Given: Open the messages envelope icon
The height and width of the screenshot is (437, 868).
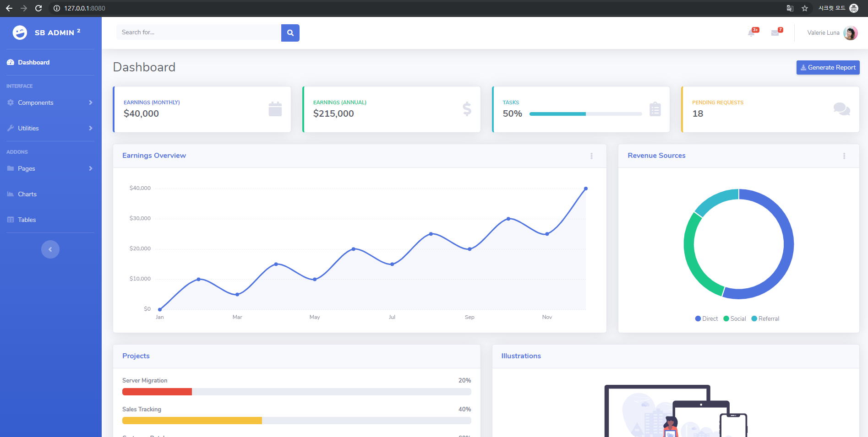Looking at the screenshot, I should [x=775, y=33].
